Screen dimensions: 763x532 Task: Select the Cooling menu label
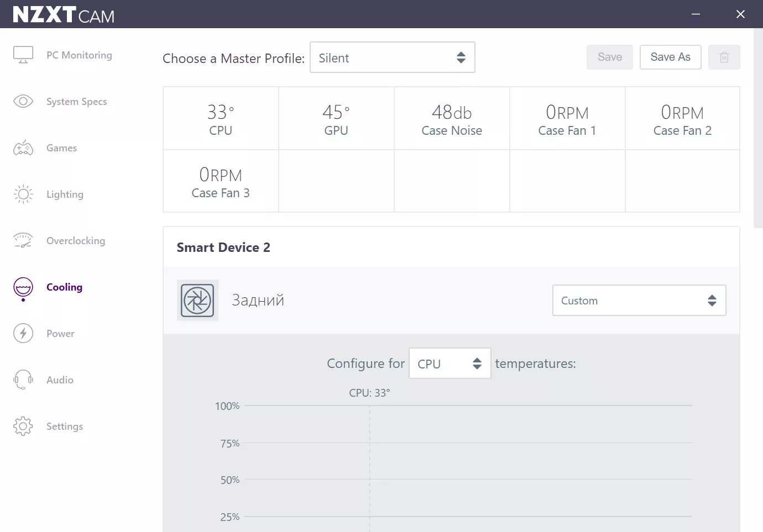pos(65,287)
